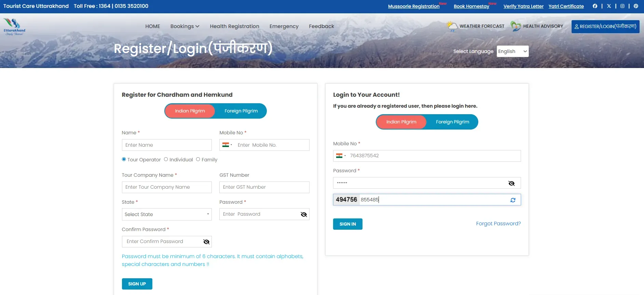
Task: Choose Indian Pilgrim in login form
Action: pos(401,122)
